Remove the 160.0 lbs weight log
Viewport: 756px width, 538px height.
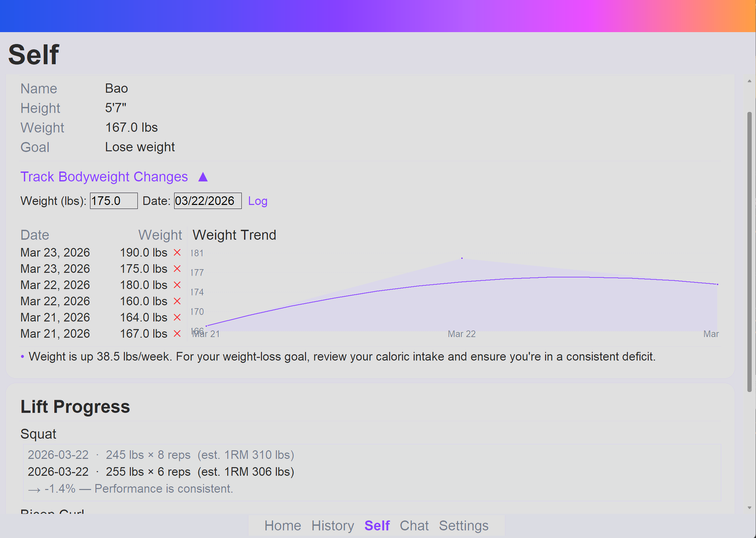point(177,301)
